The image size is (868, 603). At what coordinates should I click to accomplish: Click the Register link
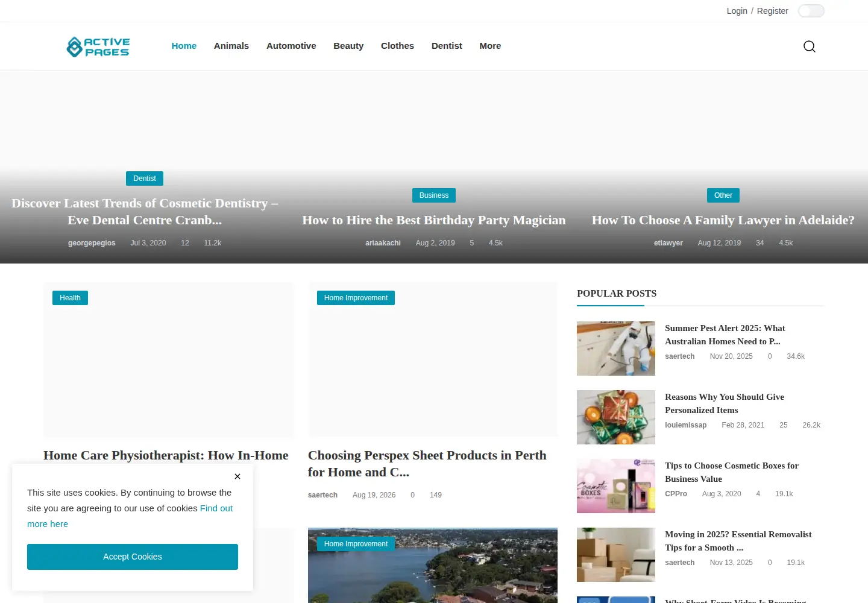point(773,11)
